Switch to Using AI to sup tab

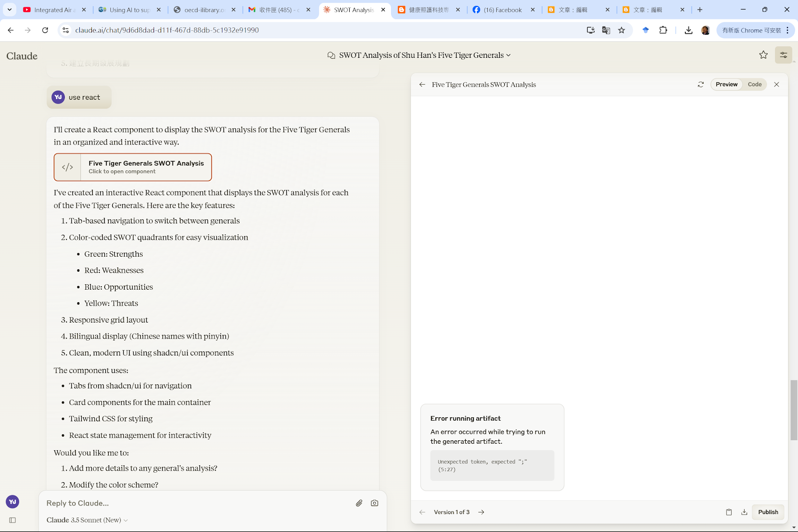point(129,9)
